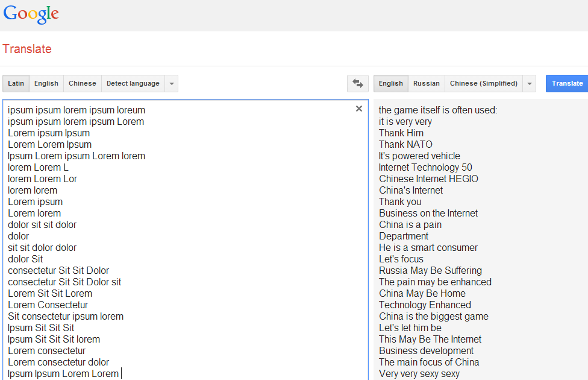This screenshot has width=588, height=380.
Task: Click translation 'Thank Him'
Action: [x=401, y=133]
